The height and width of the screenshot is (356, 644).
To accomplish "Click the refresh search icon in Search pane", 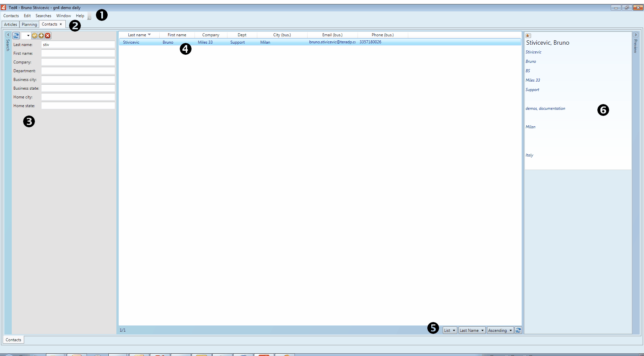I will (x=16, y=36).
